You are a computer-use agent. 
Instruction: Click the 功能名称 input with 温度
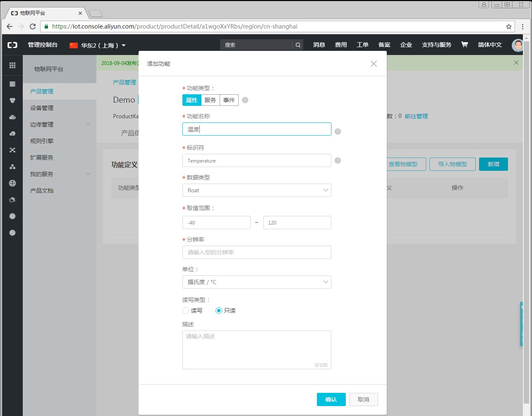click(x=256, y=129)
